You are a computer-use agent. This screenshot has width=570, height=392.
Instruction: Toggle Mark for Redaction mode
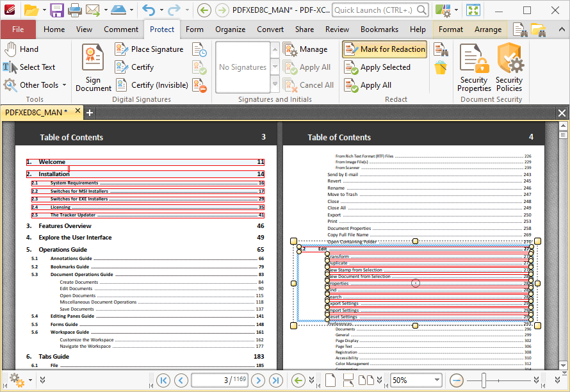(x=384, y=49)
